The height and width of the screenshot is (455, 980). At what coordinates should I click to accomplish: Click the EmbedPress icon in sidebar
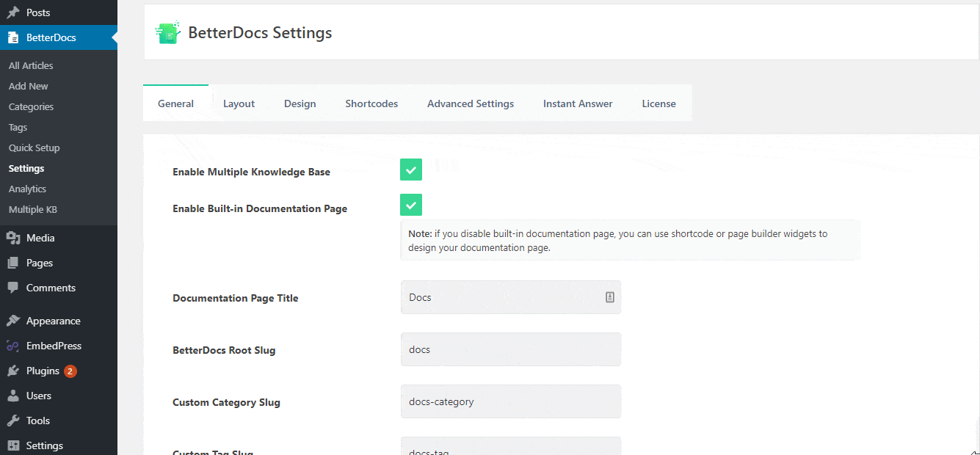click(13, 346)
